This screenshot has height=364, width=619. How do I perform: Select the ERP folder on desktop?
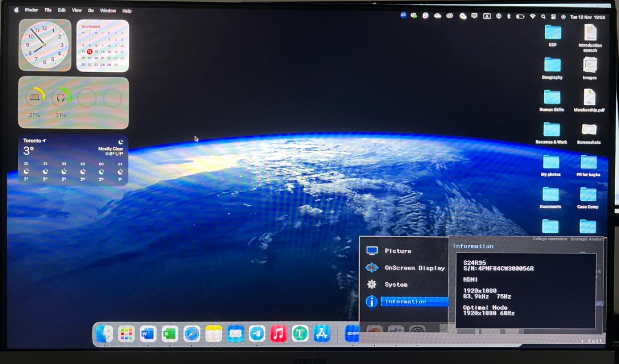tap(553, 36)
